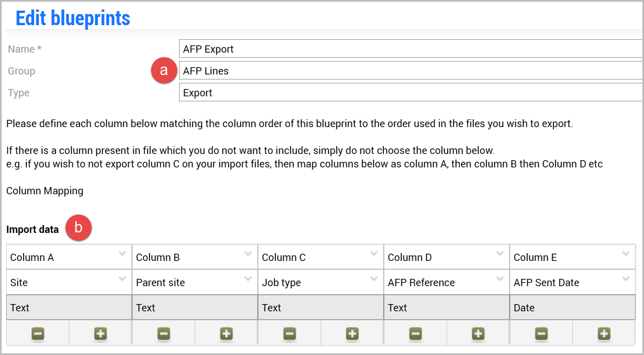The width and height of the screenshot is (644, 355).
Task: Click the Edit blueprints page heading
Action: click(x=73, y=18)
